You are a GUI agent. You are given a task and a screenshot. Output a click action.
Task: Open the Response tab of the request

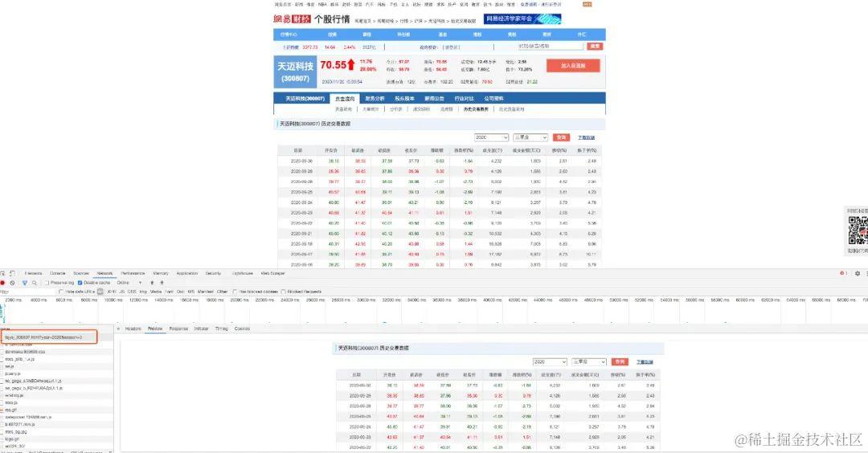178,329
